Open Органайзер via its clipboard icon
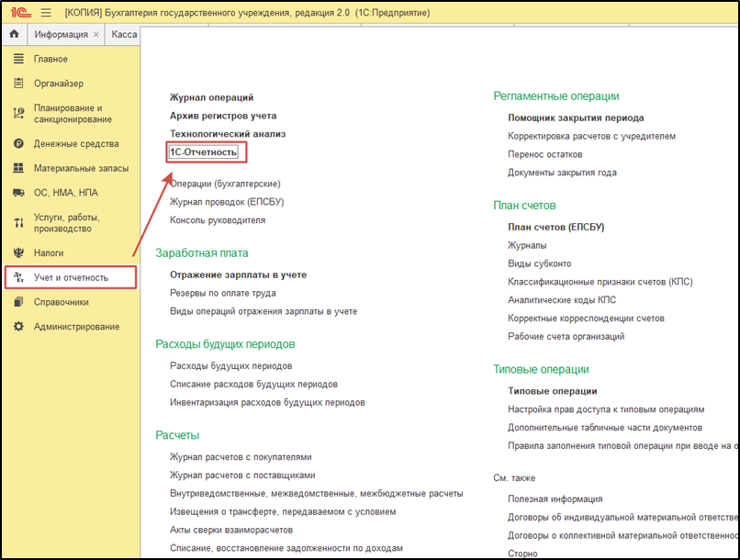Screen dimensions: 740x560 (18, 83)
